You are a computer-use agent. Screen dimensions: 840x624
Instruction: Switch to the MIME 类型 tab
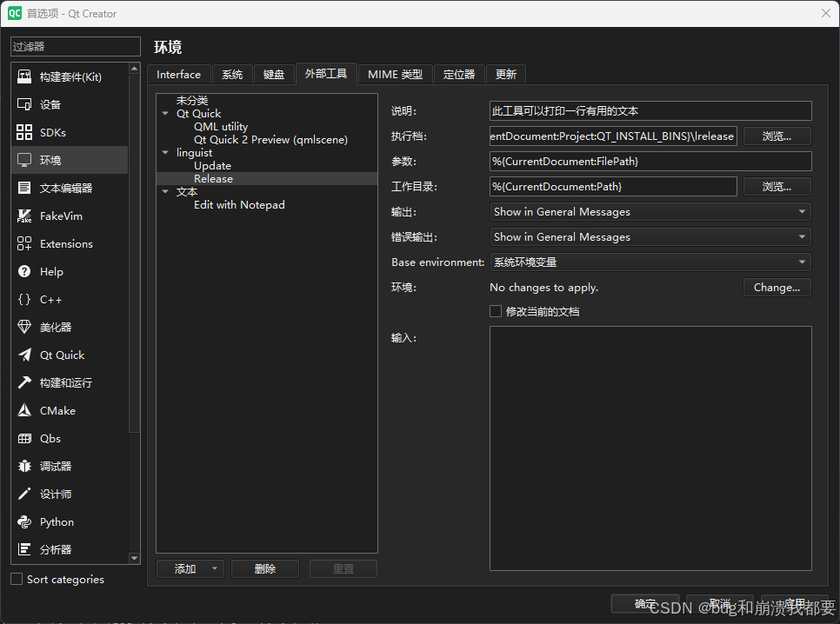(396, 75)
